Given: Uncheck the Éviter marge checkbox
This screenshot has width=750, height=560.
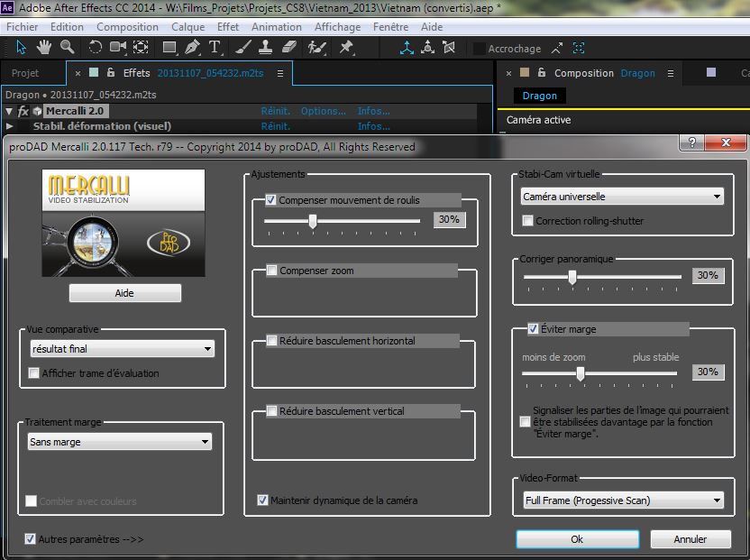Looking at the screenshot, I should 533,329.
